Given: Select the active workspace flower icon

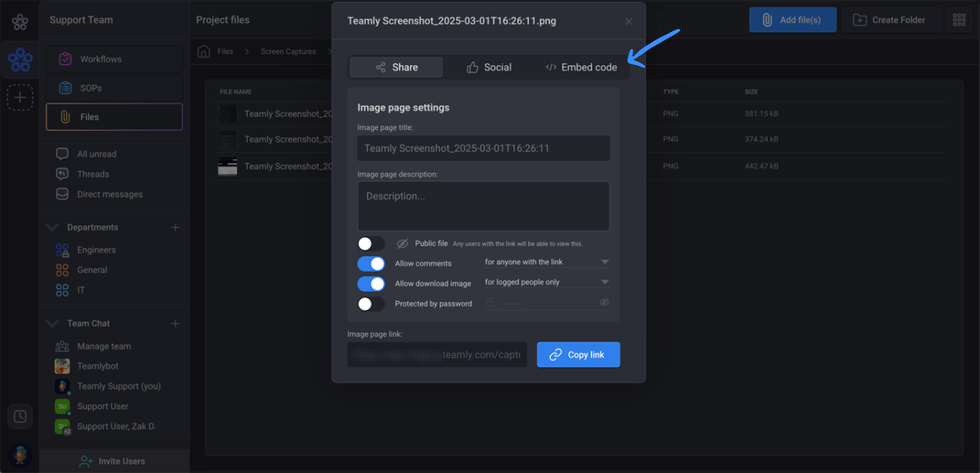Looking at the screenshot, I should [x=20, y=60].
